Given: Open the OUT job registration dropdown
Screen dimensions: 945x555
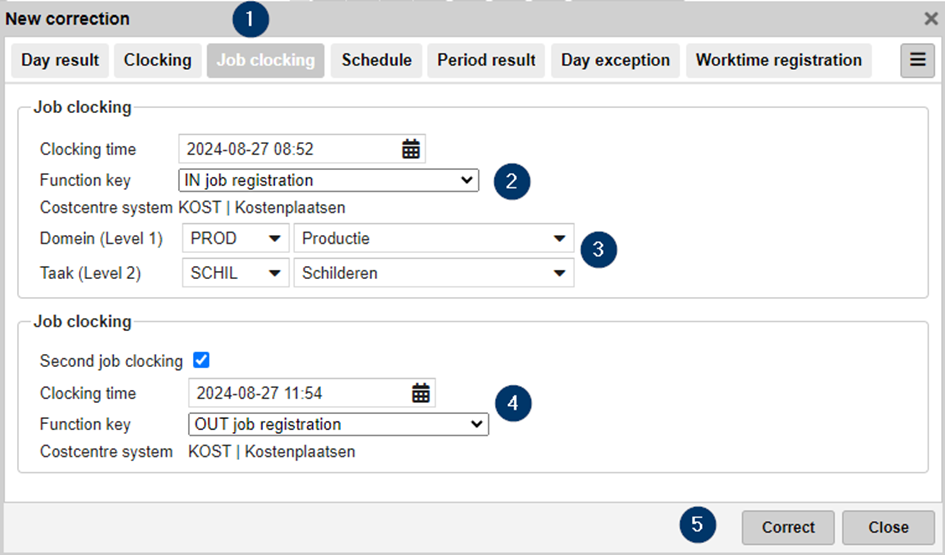Looking at the screenshot, I should pos(338,424).
